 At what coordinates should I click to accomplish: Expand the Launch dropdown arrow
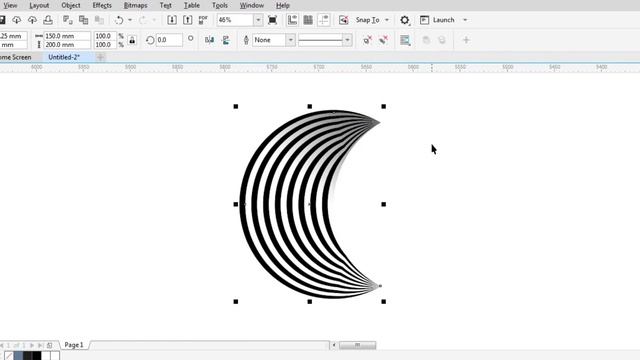click(465, 20)
